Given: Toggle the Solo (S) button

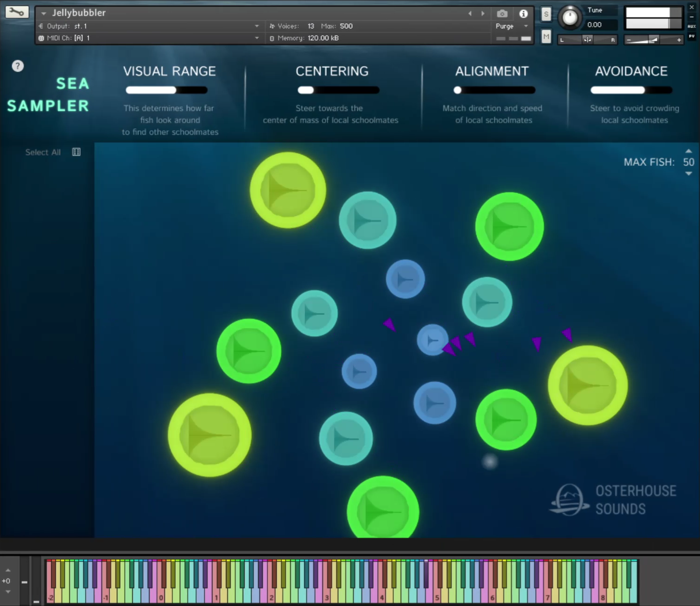Looking at the screenshot, I should pyautogui.click(x=546, y=14).
